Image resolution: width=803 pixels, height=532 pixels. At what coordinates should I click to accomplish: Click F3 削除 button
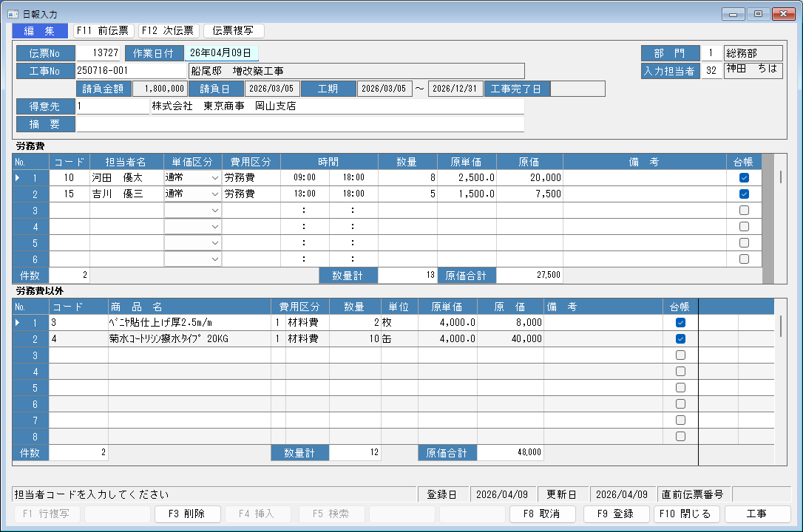186,514
